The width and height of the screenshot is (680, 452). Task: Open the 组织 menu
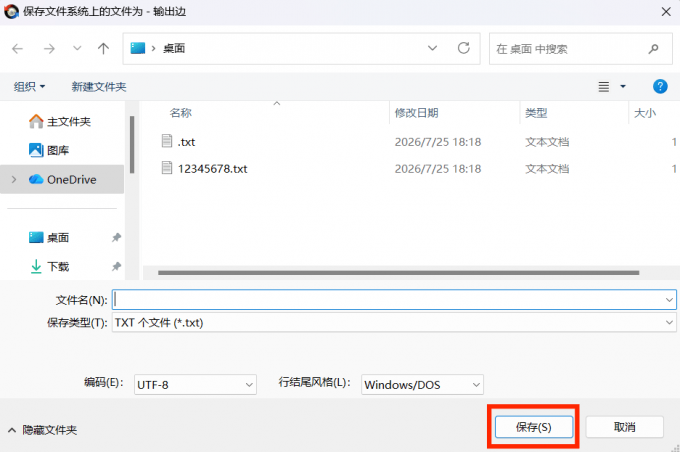pos(29,87)
